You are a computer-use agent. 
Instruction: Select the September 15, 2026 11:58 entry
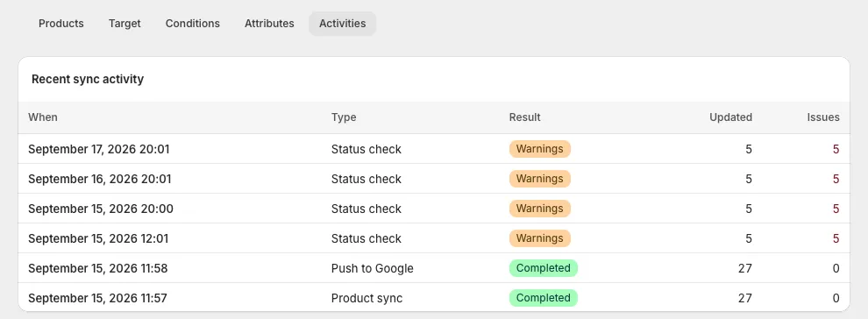[x=434, y=268]
